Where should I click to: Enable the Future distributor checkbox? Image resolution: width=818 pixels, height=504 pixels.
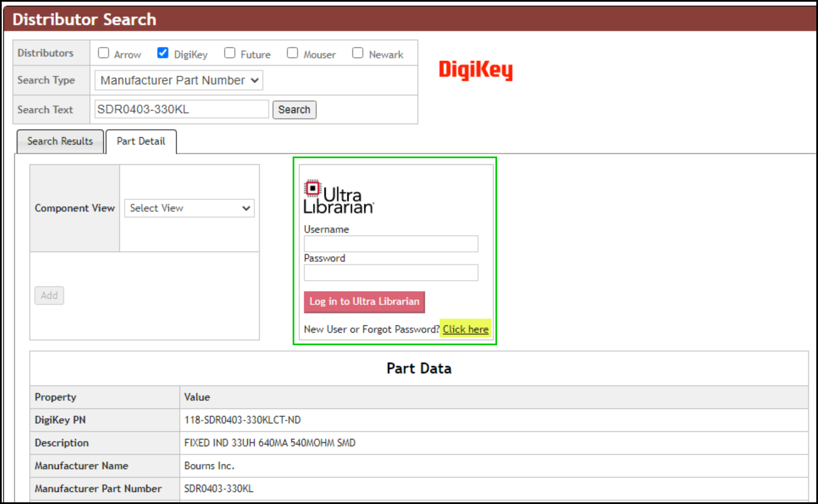229,52
